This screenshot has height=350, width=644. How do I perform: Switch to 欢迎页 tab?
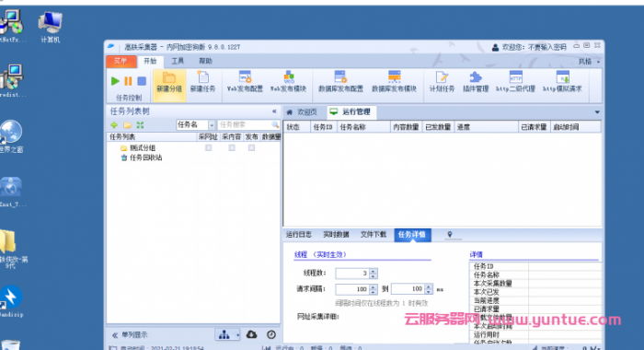(x=303, y=111)
